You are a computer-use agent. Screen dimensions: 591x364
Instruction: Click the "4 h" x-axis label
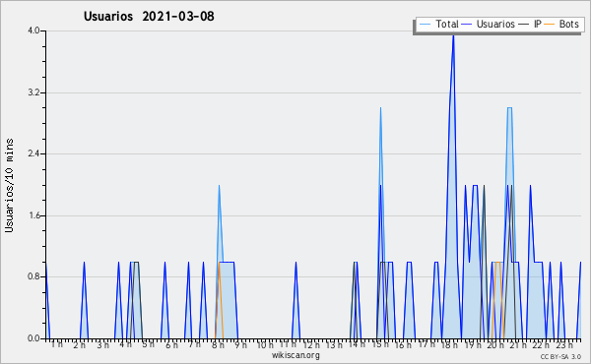point(126,344)
